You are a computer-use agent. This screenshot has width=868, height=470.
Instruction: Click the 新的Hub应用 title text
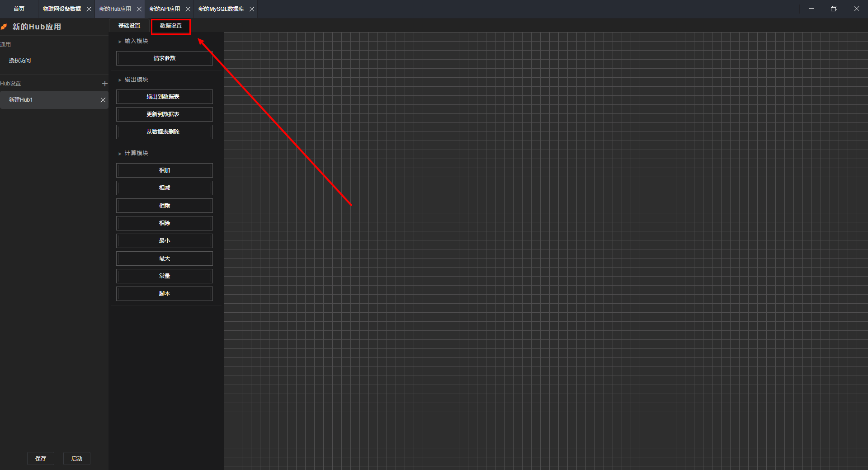37,27
